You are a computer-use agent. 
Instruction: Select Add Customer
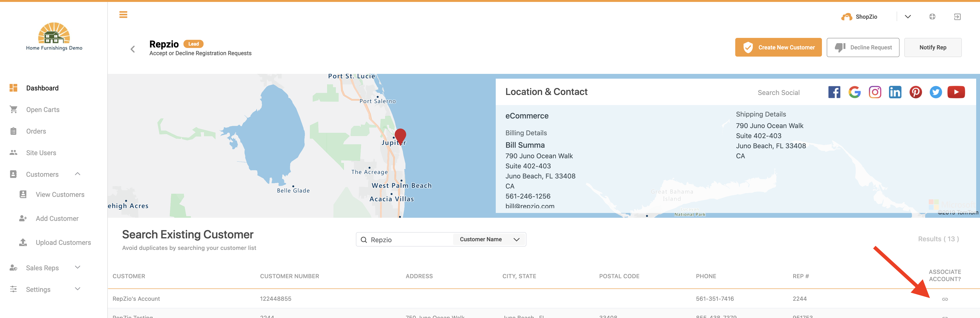pos(57,219)
